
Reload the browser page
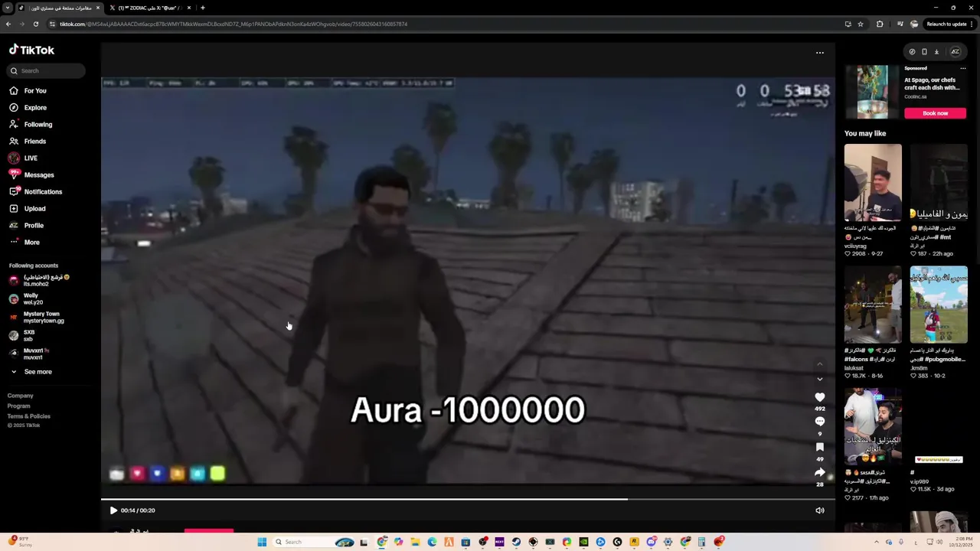[35, 24]
